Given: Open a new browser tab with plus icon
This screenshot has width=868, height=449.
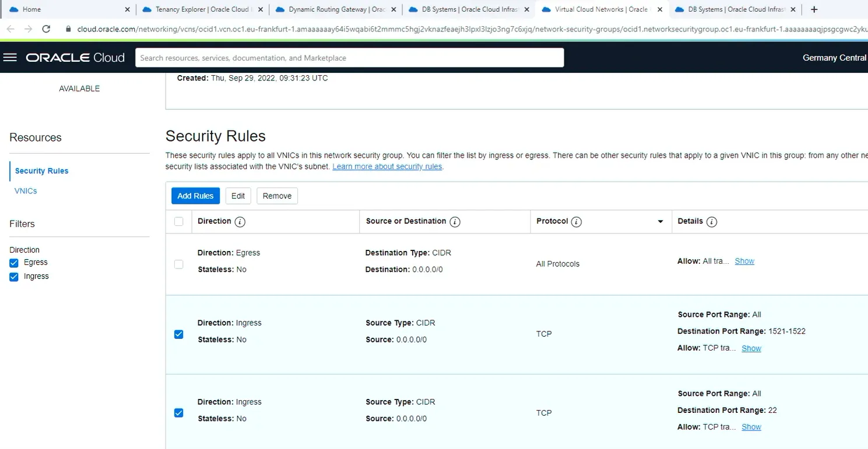Looking at the screenshot, I should [x=814, y=9].
